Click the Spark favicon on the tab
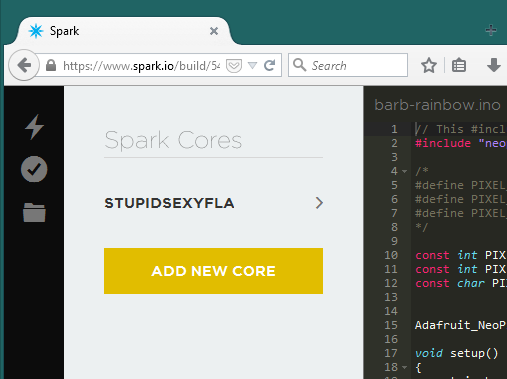This screenshot has height=379, width=507. (36, 31)
